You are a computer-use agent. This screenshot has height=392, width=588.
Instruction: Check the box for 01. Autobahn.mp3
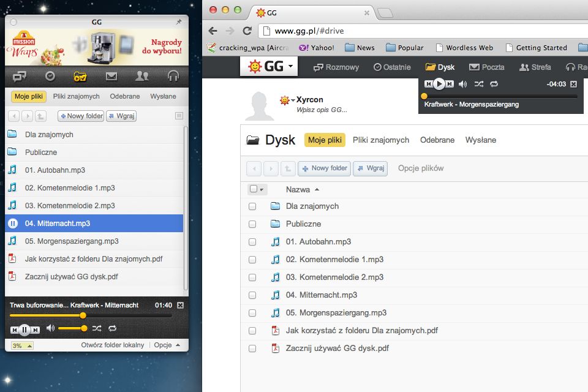[x=252, y=242]
